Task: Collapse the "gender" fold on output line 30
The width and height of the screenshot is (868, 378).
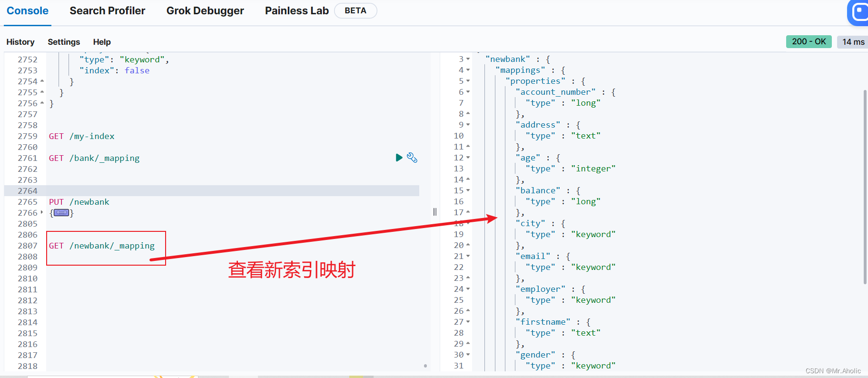Action: coord(468,355)
